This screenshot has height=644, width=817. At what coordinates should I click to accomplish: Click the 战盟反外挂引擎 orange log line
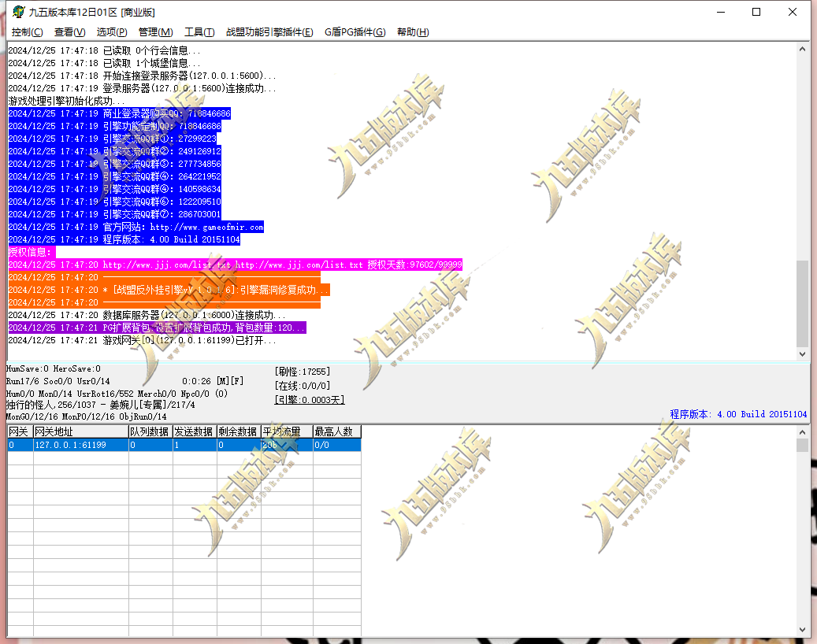[x=169, y=290]
